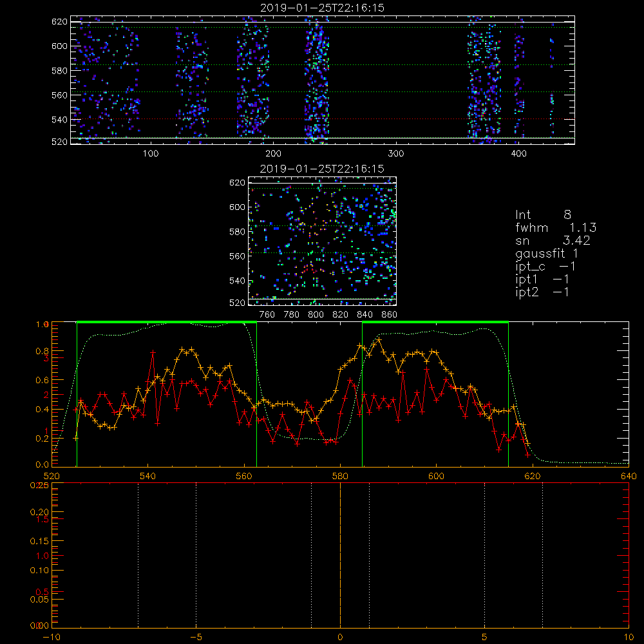Click the orange 0.10 label on the bottom plot y-axis
The width and height of the screenshot is (644, 644).
pos(39,571)
